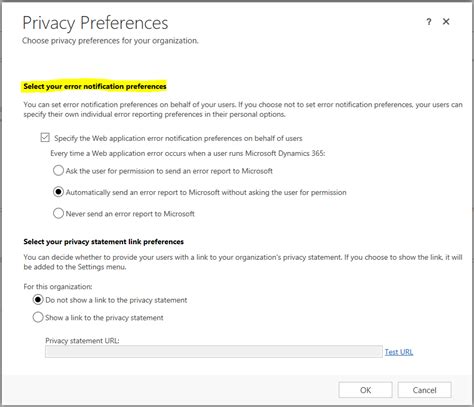The image size is (474, 407).
Task: Select Show a link to the privacy statement
Action: coord(38,317)
